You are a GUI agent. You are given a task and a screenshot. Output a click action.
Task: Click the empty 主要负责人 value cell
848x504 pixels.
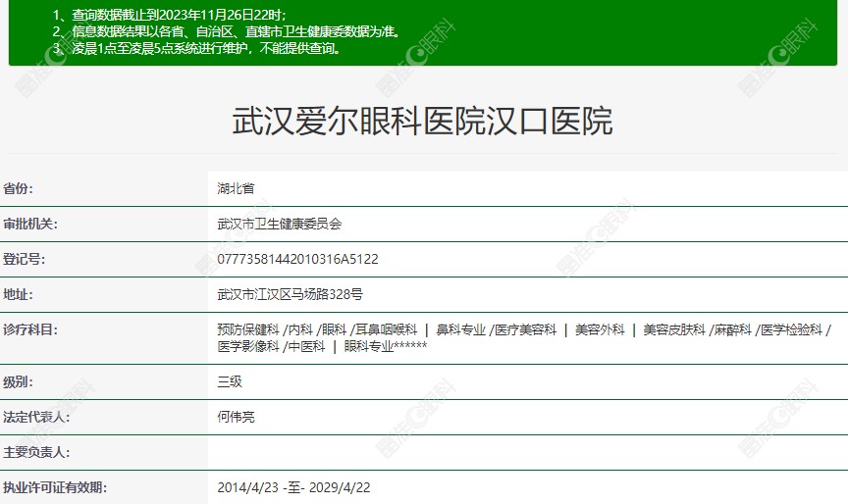(x=527, y=452)
